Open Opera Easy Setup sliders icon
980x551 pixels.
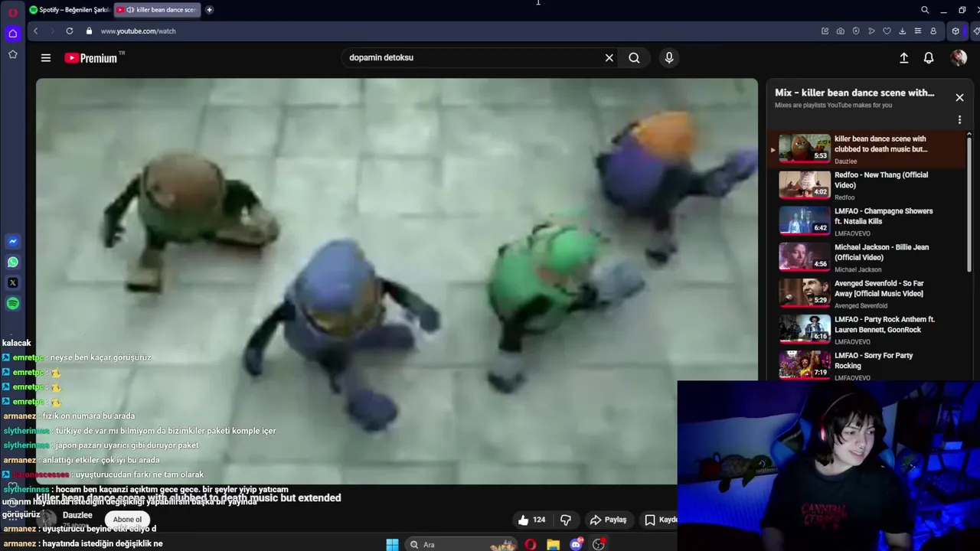click(917, 31)
